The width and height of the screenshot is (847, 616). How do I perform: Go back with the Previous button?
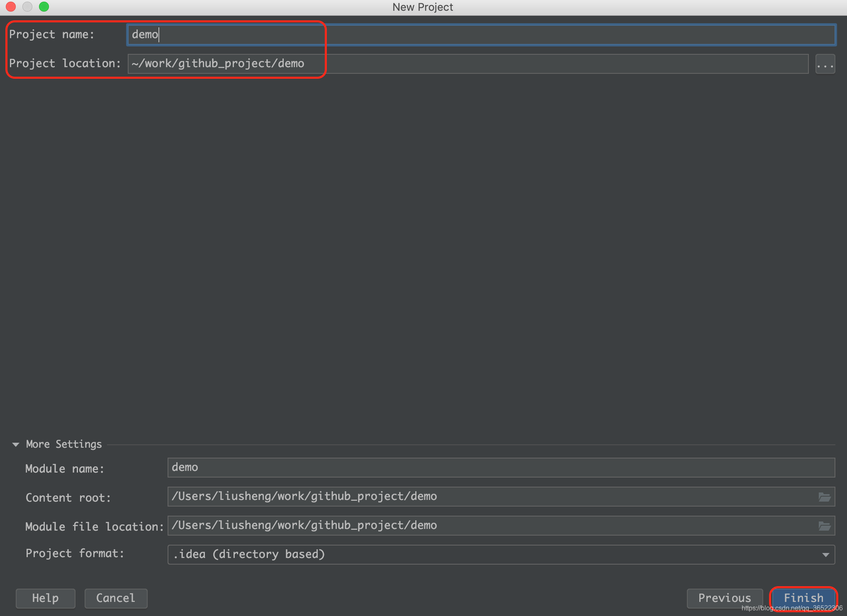[x=724, y=598]
